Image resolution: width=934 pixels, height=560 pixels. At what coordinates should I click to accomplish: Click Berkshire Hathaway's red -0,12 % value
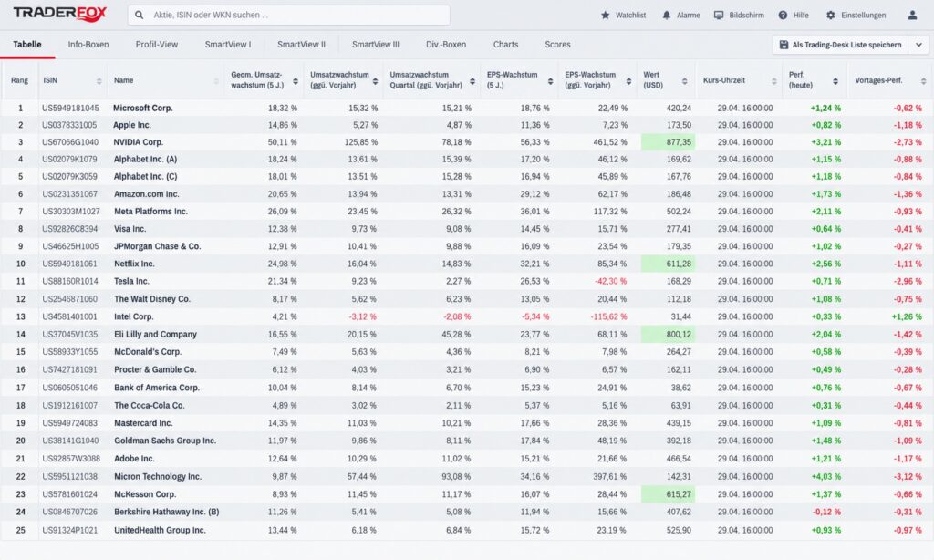825,513
